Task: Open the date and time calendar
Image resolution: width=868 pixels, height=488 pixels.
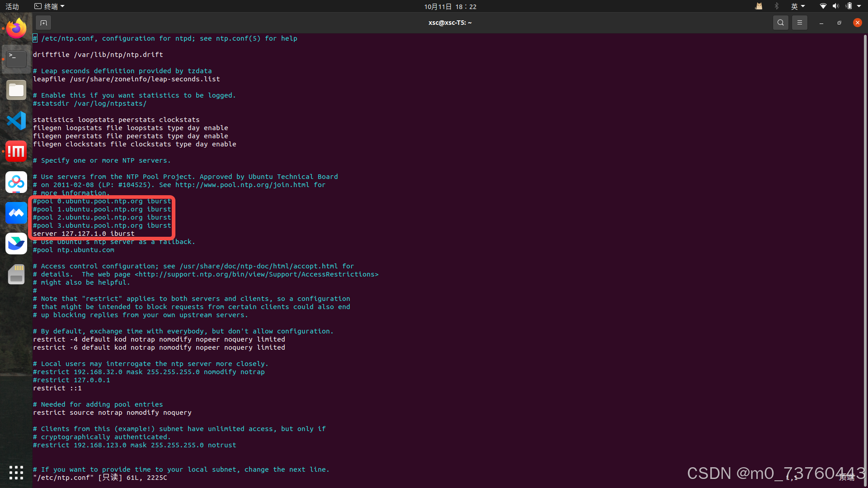Action: point(450,6)
